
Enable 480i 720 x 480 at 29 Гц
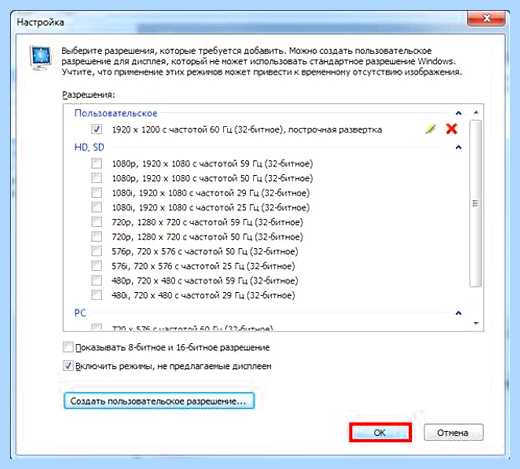[x=97, y=295]
